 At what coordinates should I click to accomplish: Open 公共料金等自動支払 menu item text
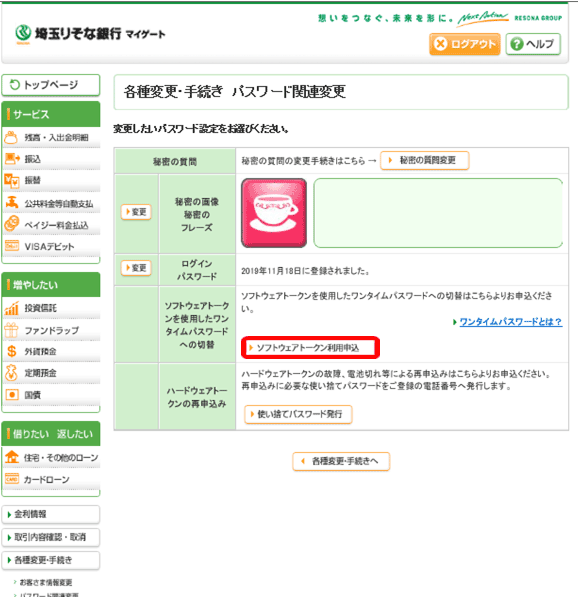pos(59,204)
